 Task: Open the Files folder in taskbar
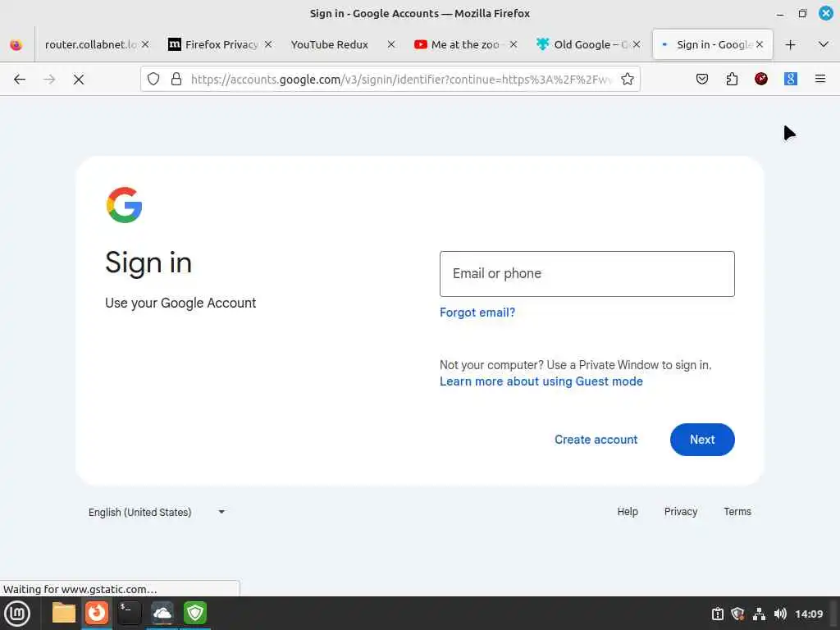tap(64, 613)
